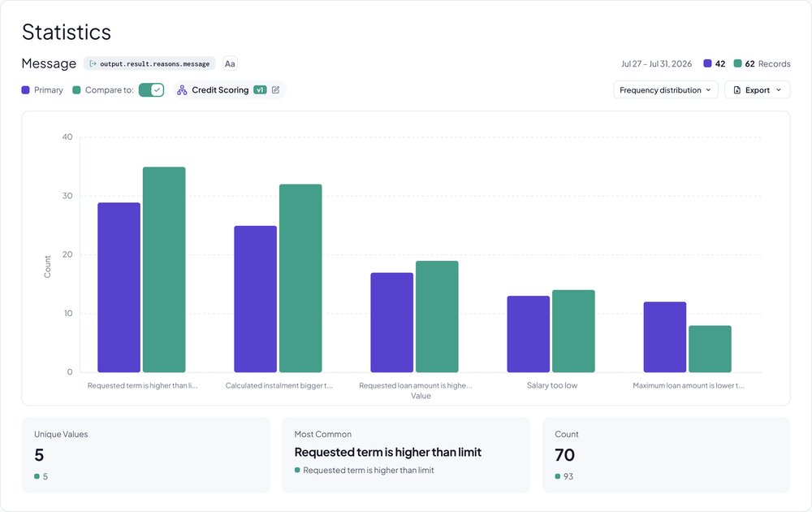Click the output path arrow icon

tap(93, 63)
